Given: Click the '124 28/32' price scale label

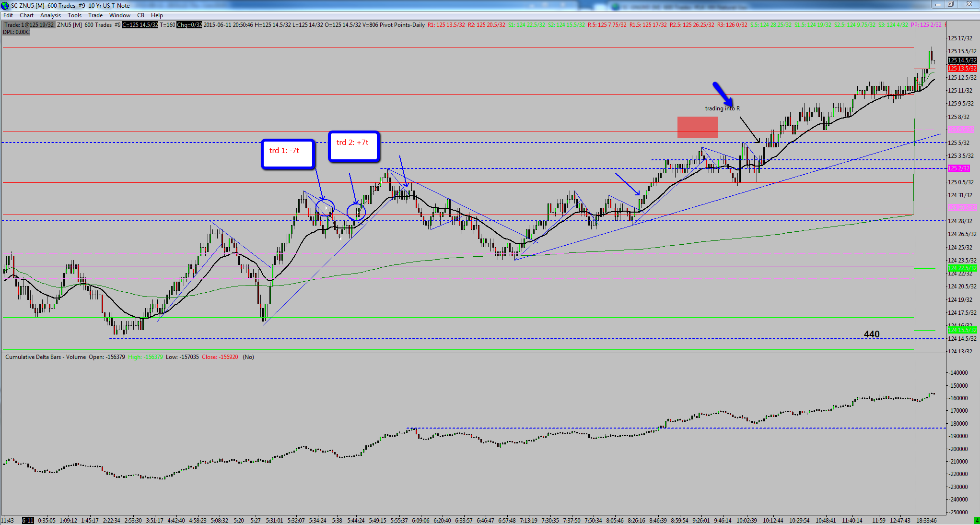Looking at the screenshot, I should [960, 221].
